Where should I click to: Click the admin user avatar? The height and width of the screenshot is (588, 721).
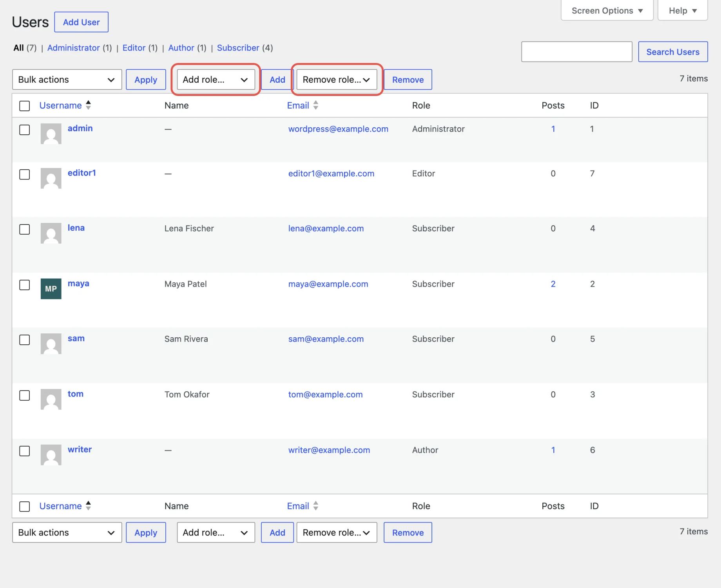click(51, 134)
